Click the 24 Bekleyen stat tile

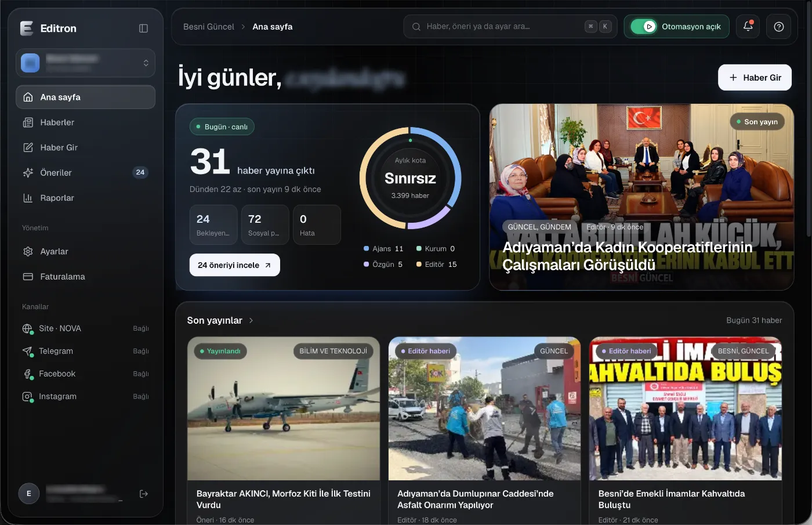point(213,225)
